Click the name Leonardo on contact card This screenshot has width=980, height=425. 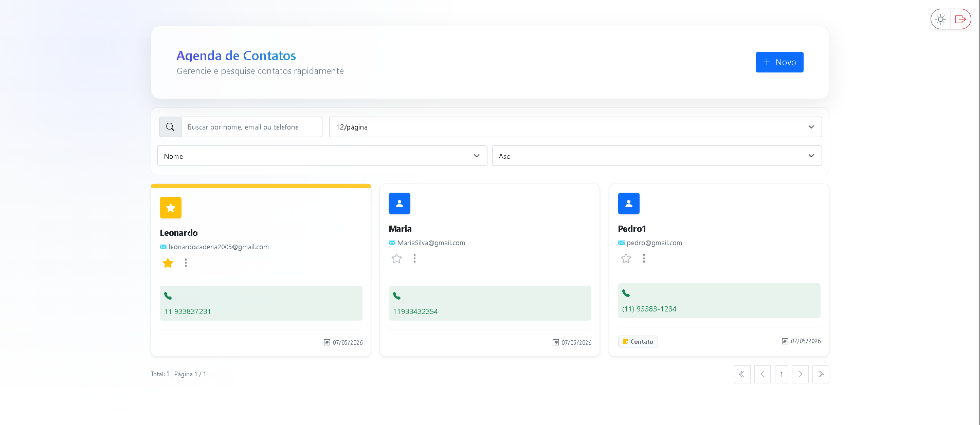(x=178, y=233)
